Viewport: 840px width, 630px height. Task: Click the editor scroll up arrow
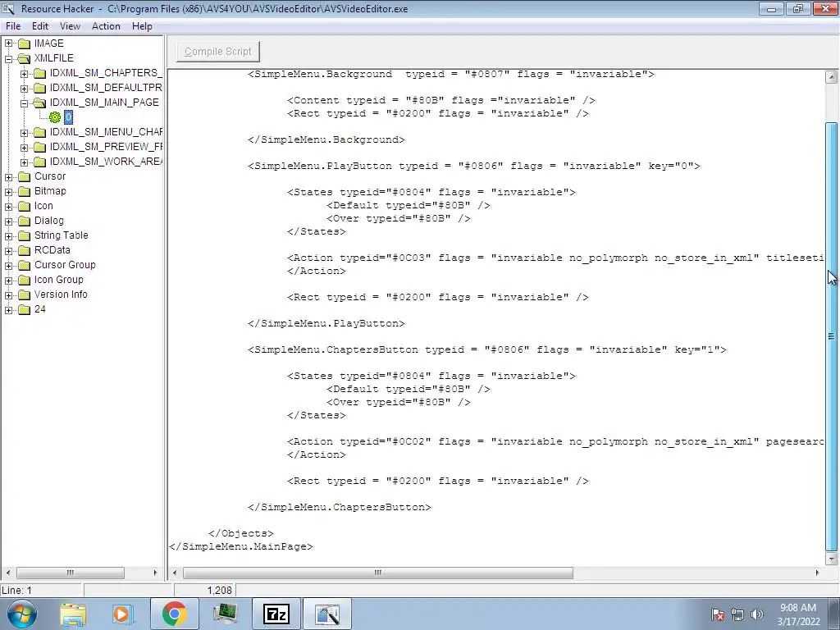coord(832,77)
